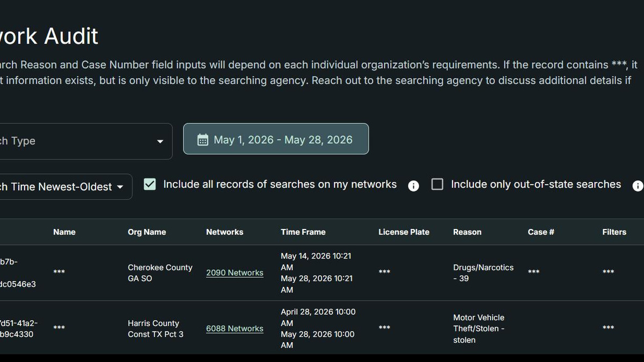Click the April 28, 2026 10:00 AM time frame
Viewport: 644px width, 362px height.
318,317
